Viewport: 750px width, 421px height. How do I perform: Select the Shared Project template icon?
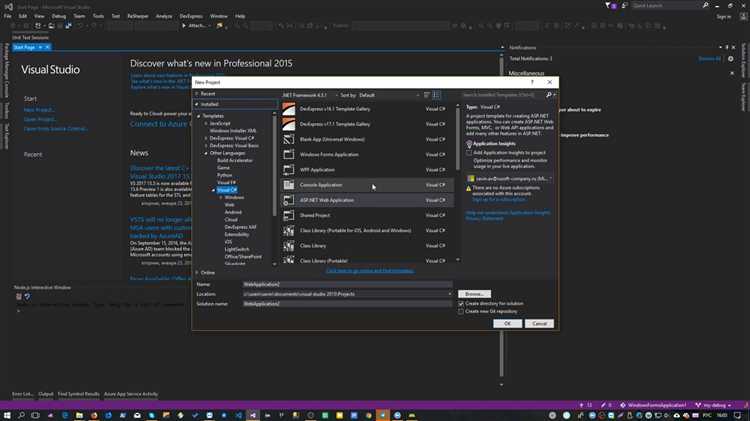289,215
